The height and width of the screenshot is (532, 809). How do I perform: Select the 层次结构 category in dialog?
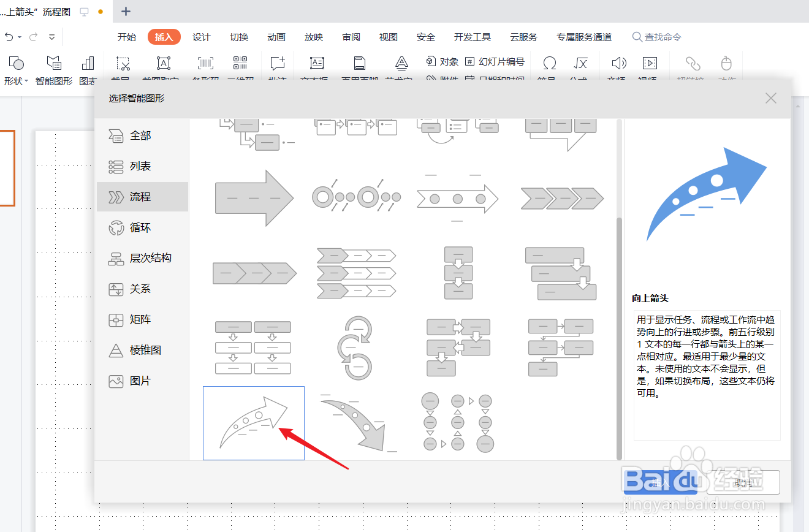click(x=142, y=258)
